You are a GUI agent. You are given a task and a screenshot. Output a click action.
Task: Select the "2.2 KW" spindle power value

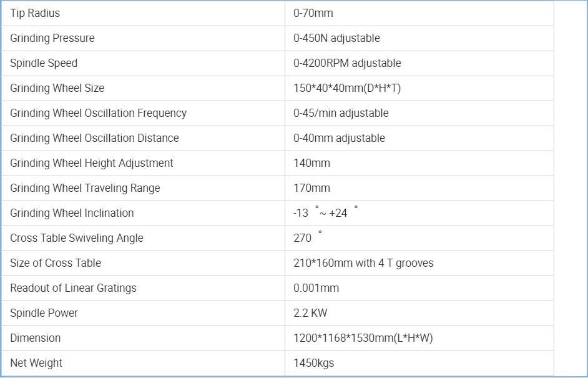pos(310,313)
